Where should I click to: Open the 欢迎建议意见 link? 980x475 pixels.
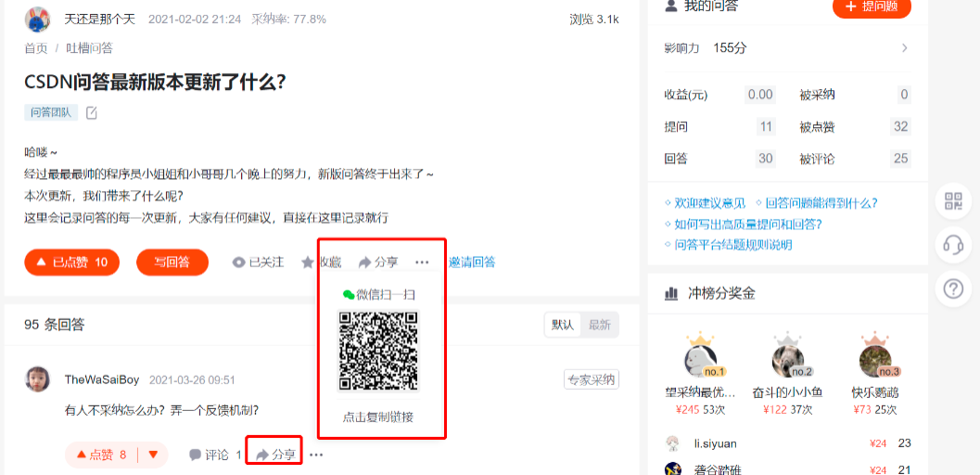(710, 203)
